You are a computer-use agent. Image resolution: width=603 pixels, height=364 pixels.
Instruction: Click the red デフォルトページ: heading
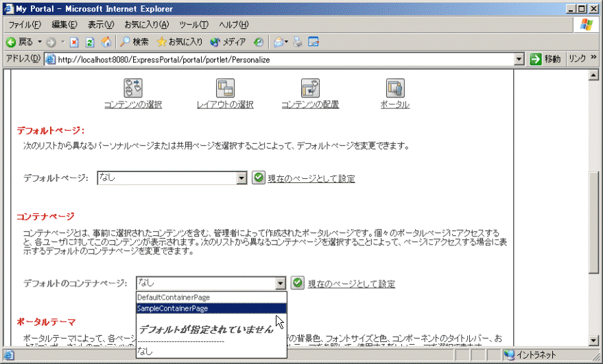tap(50, 131)
